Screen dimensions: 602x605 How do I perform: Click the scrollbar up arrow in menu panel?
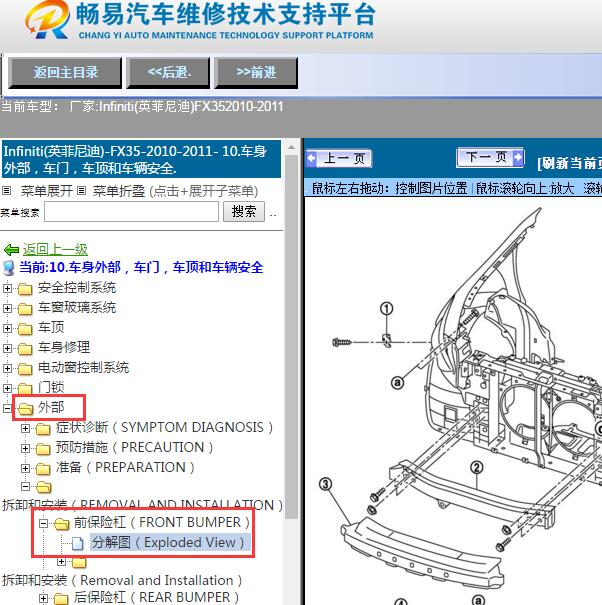(291, 147)
